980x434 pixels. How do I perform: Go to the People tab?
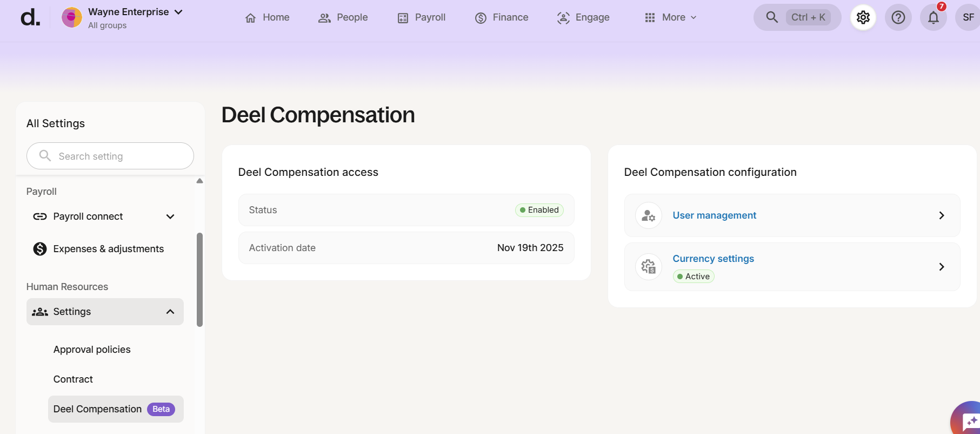343,17
